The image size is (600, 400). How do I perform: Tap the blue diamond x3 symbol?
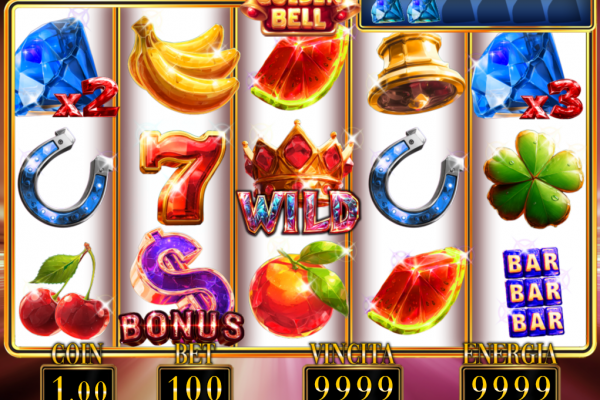[527, 75]
